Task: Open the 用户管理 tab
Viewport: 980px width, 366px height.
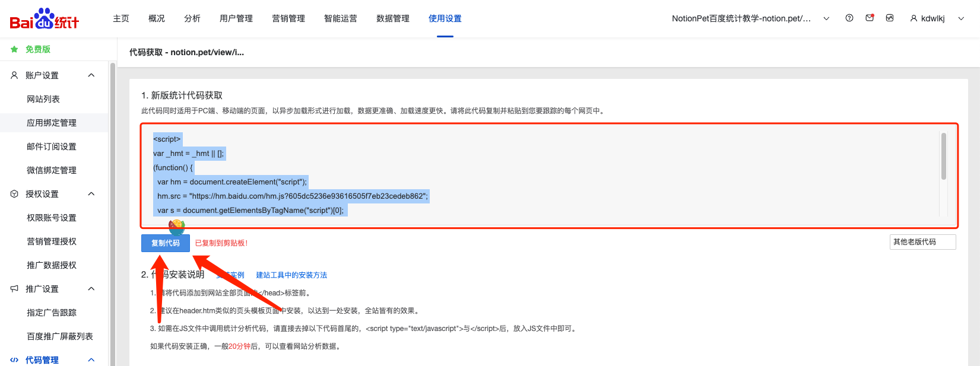Action: coord(236,18)
